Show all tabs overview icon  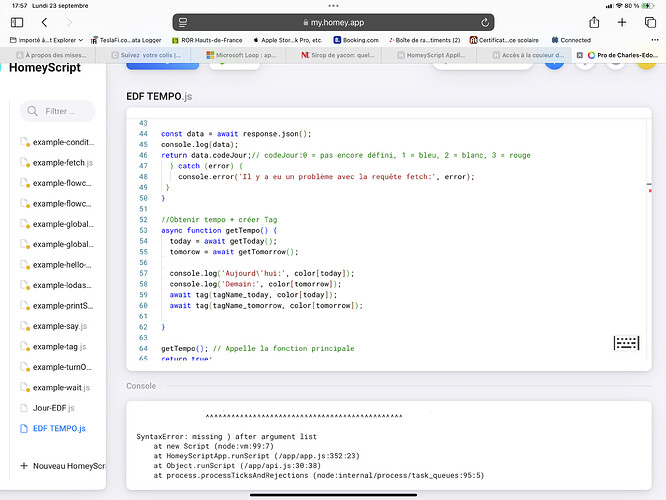tap(650, 22)
